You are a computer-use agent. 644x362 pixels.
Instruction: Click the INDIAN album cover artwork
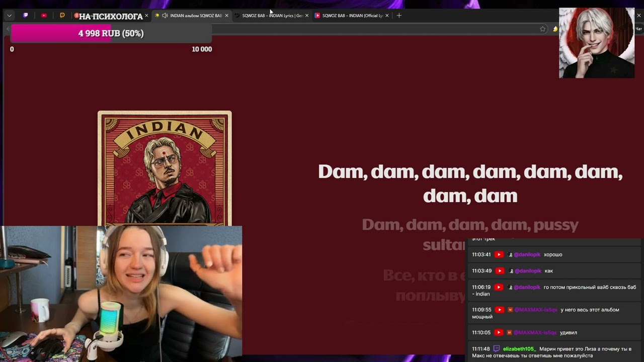coord(165,168)
